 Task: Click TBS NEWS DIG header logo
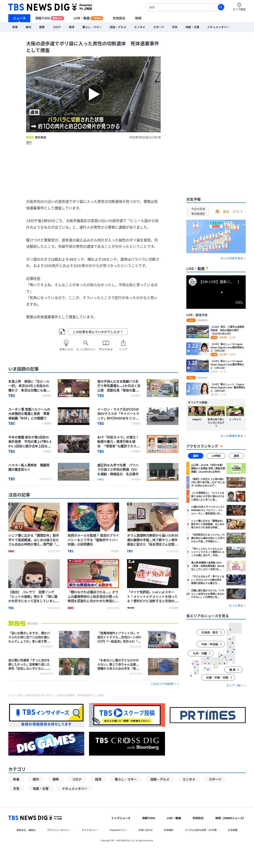[50, 7]
